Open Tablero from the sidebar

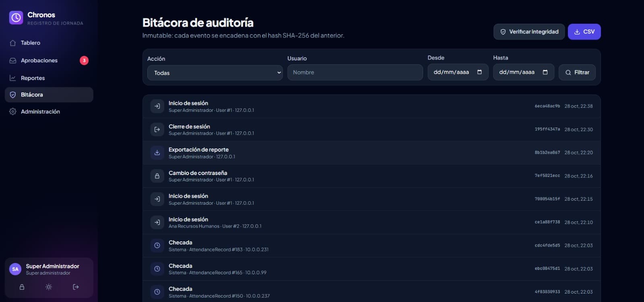(49, 43)
